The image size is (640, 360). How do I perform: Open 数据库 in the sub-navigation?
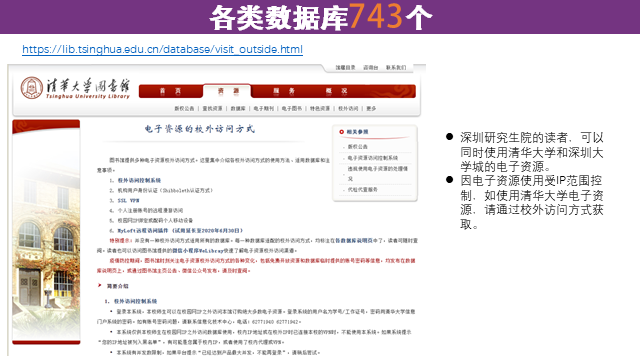238,109
